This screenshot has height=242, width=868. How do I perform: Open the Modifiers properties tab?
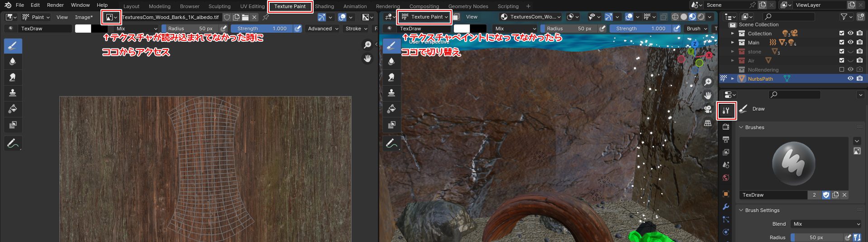coord(726,207)
